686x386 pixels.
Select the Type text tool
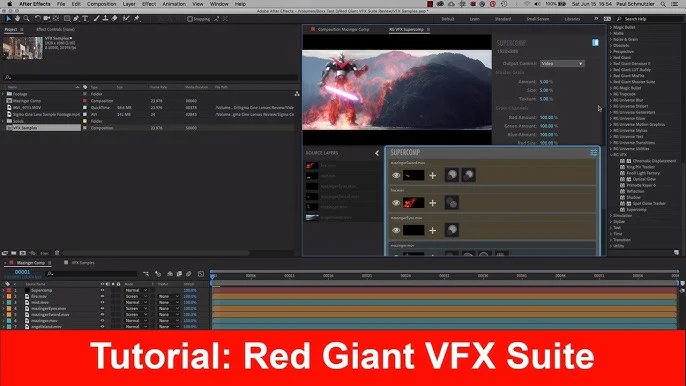85,19
